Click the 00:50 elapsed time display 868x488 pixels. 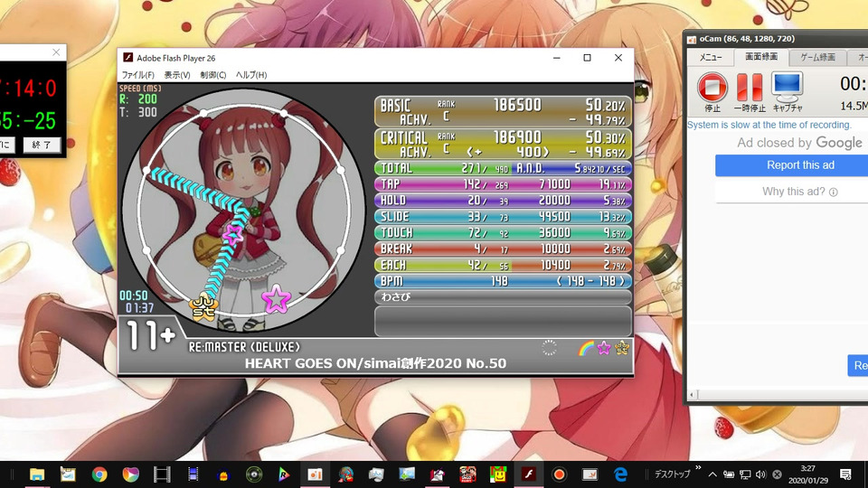click(x=134, y=296)
